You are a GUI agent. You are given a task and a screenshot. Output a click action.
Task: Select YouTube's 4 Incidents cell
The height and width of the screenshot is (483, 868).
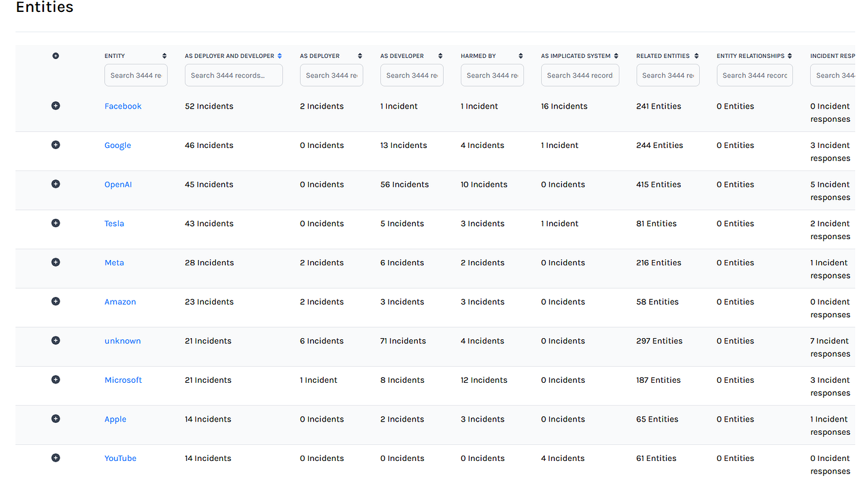coord(564,459)
